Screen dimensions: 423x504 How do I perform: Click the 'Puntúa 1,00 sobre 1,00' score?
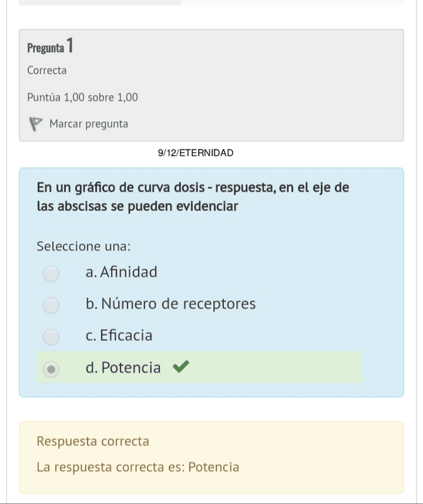click(83, 97)
